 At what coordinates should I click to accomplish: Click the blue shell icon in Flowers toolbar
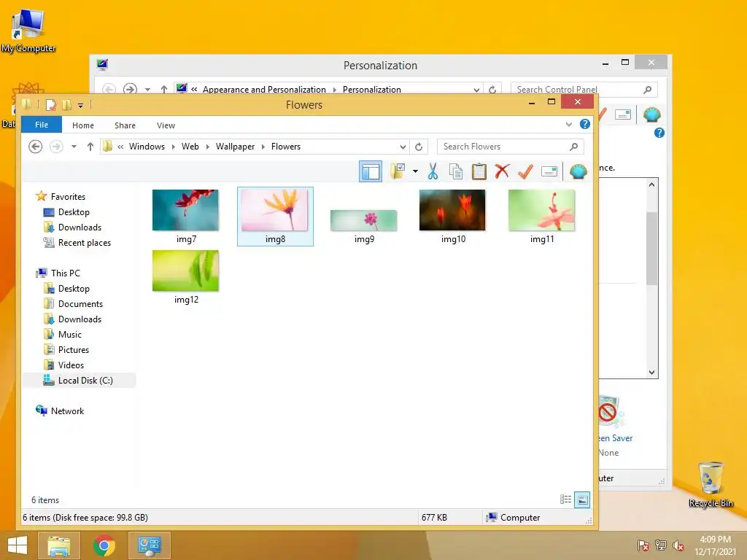click(578, 171)
